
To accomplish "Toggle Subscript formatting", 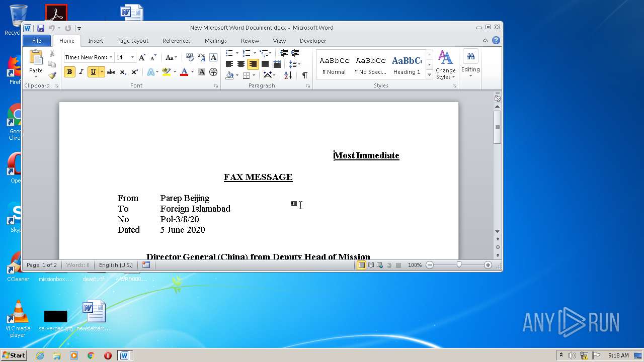I will [x=123, y=72].
